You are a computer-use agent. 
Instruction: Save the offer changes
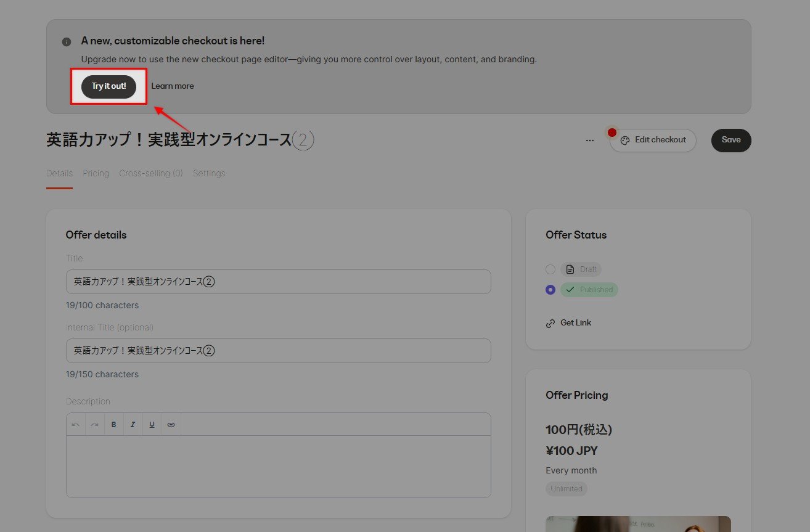[731, 141]
